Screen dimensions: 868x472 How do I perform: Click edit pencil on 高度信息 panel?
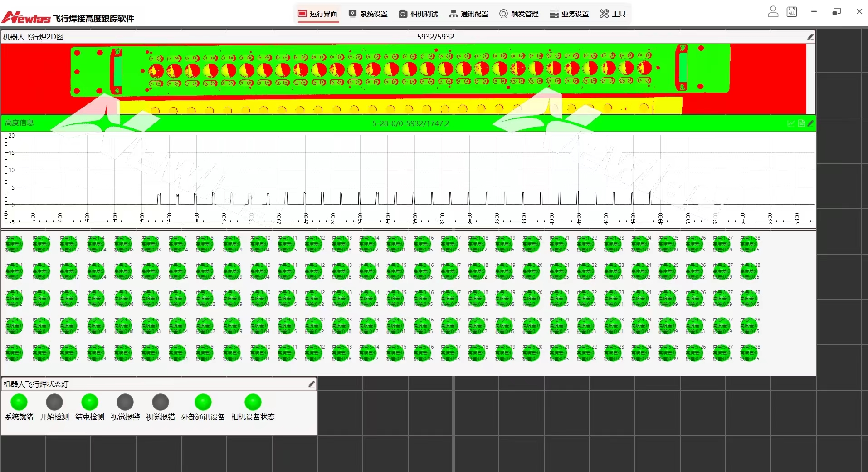[x=810, y=123]
